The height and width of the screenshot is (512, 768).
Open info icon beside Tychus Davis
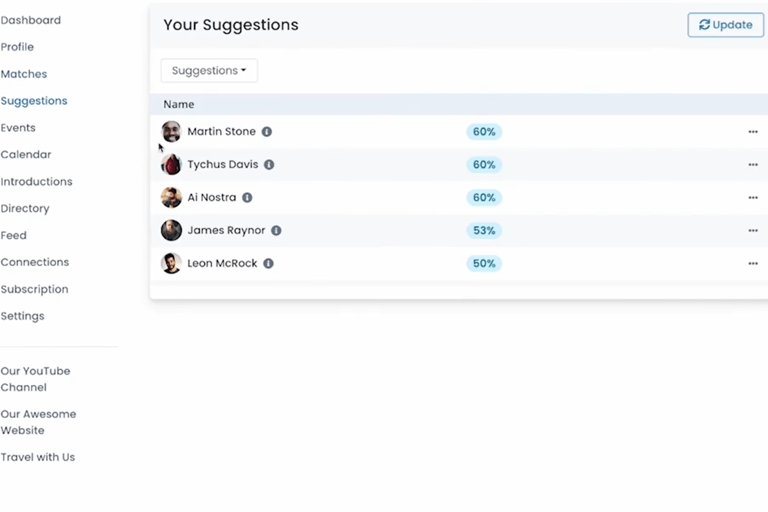pos(269,165)
